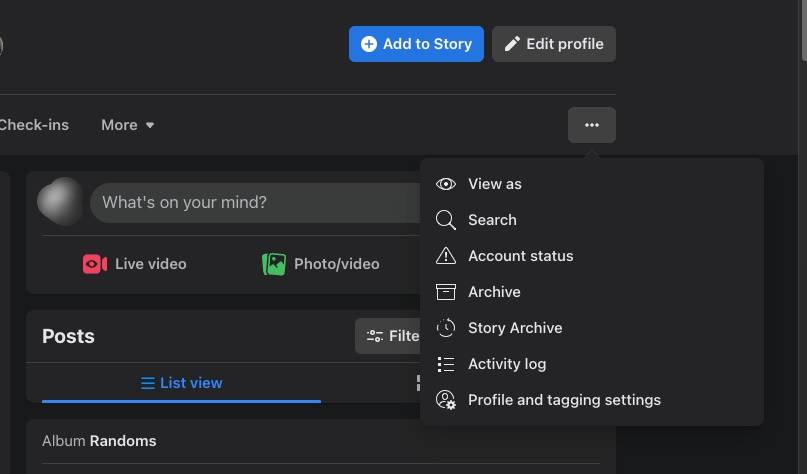Click the red Live video camera icon

95,264
